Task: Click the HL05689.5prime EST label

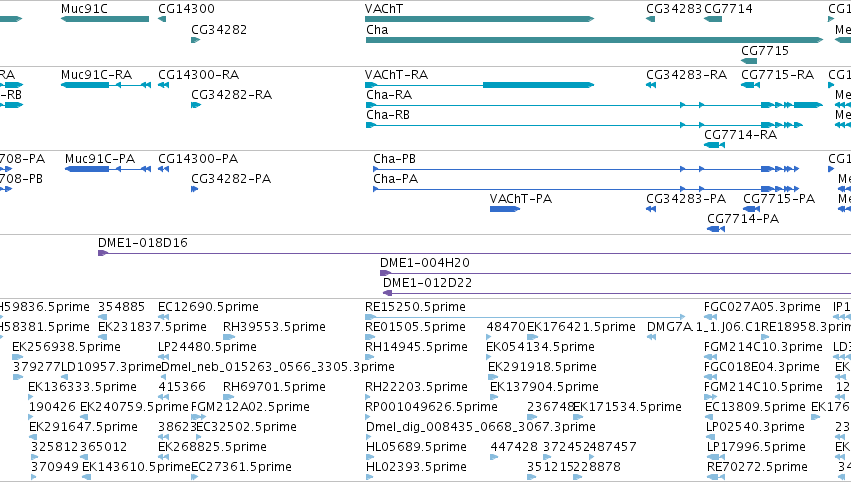Action: click(x=416, y=447)
